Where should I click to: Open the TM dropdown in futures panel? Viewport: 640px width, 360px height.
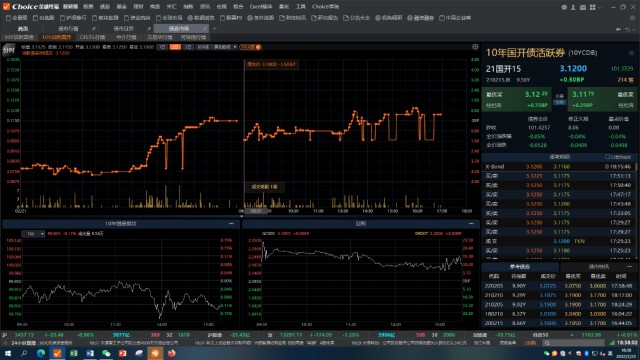point(33,234)
